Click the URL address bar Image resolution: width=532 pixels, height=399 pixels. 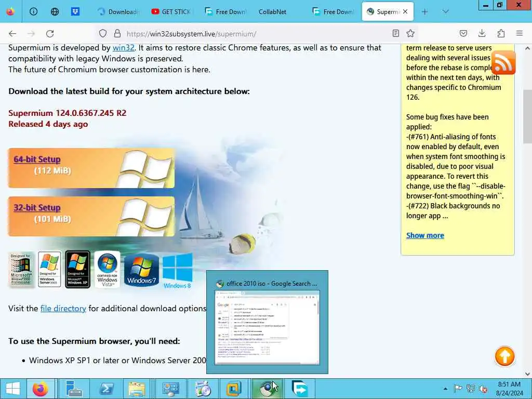[256, 34]
